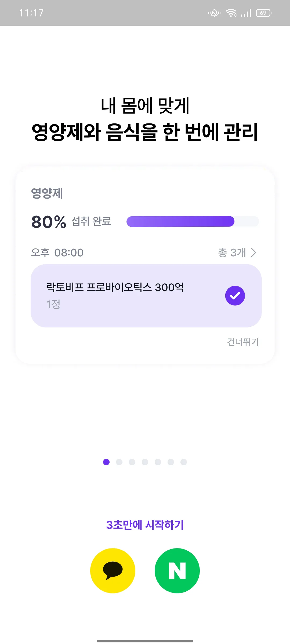
Task: Tap the green Naver login icon
Action: [x=177, y=570]
